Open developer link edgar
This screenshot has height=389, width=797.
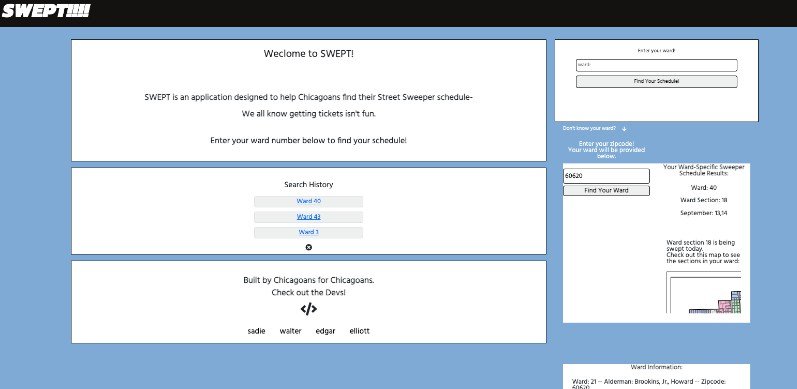pyautogui.click(x=325, y=331)
